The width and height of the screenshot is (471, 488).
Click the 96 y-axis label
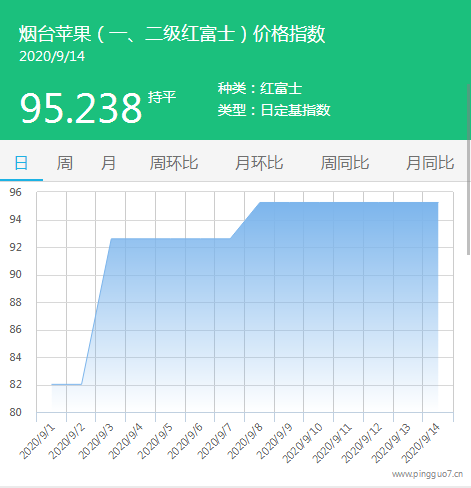[x=15, y=192]
